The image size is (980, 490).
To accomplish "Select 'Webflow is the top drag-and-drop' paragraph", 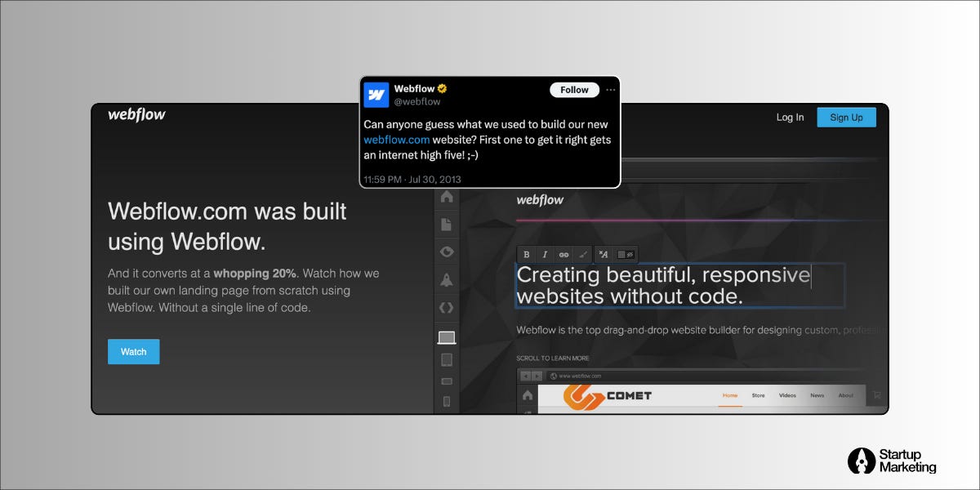I will coord(699,331).
